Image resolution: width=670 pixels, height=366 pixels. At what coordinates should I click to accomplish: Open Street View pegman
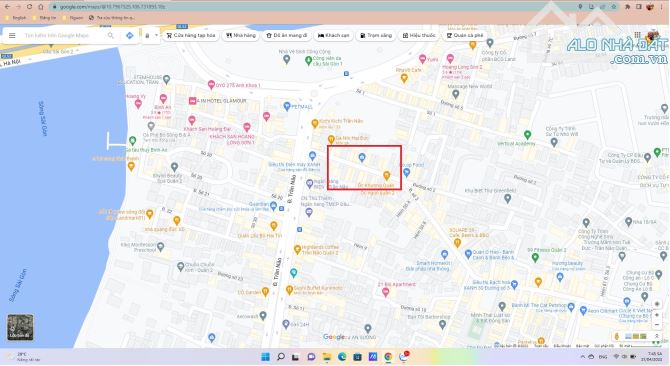coord(616,337)
